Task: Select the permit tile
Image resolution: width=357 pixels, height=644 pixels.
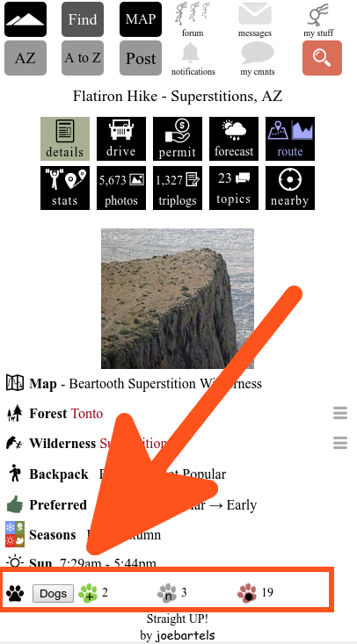Action: click(x=178, y=139)
